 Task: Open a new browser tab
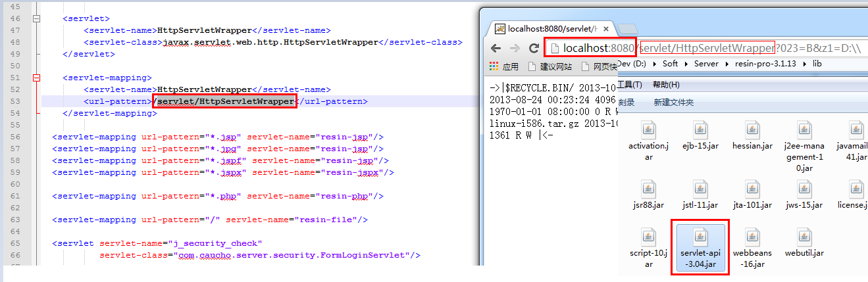pyautogui.click(x=629, y=29)
